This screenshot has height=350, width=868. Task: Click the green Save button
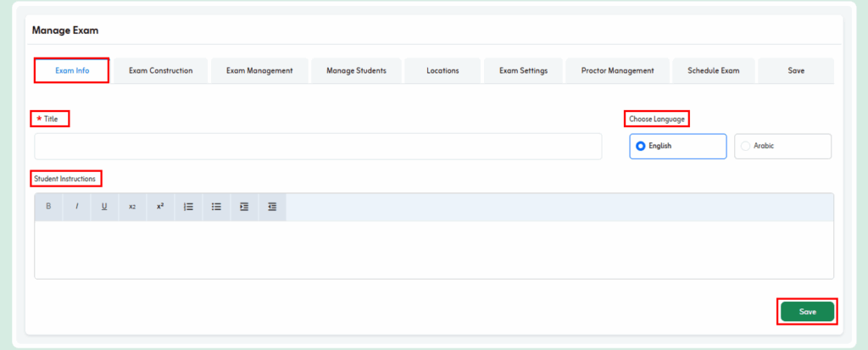(x=807, y=312)
